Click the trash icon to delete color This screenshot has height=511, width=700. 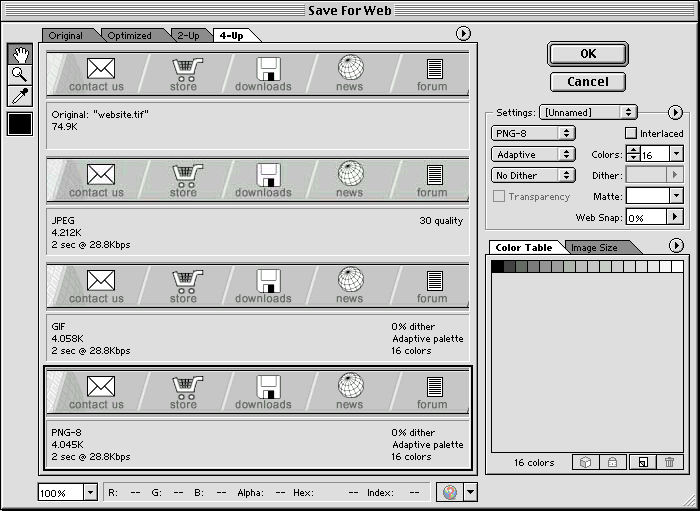pos(669,462)
